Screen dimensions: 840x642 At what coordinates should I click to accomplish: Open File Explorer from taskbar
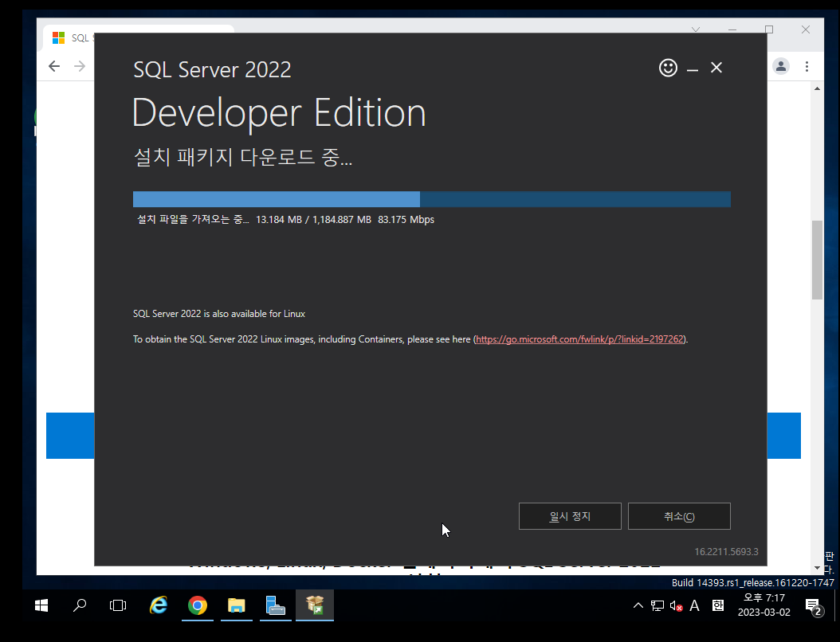click(x=236, y=605)
